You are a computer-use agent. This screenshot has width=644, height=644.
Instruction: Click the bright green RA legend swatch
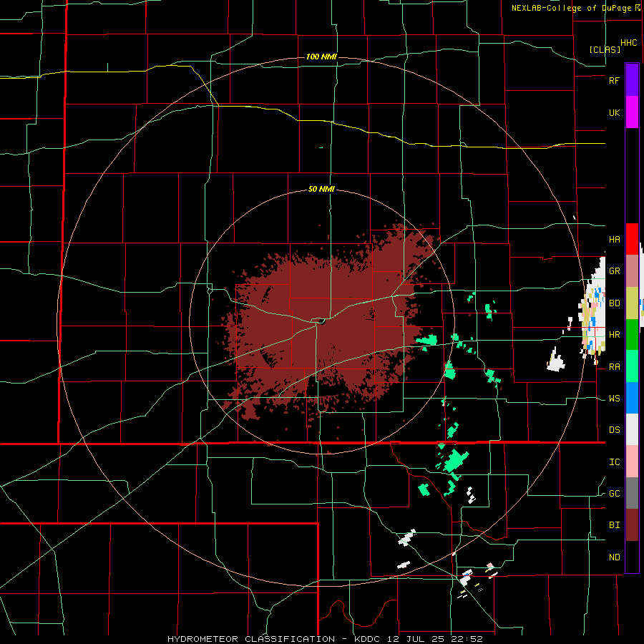tap(632, 366)
